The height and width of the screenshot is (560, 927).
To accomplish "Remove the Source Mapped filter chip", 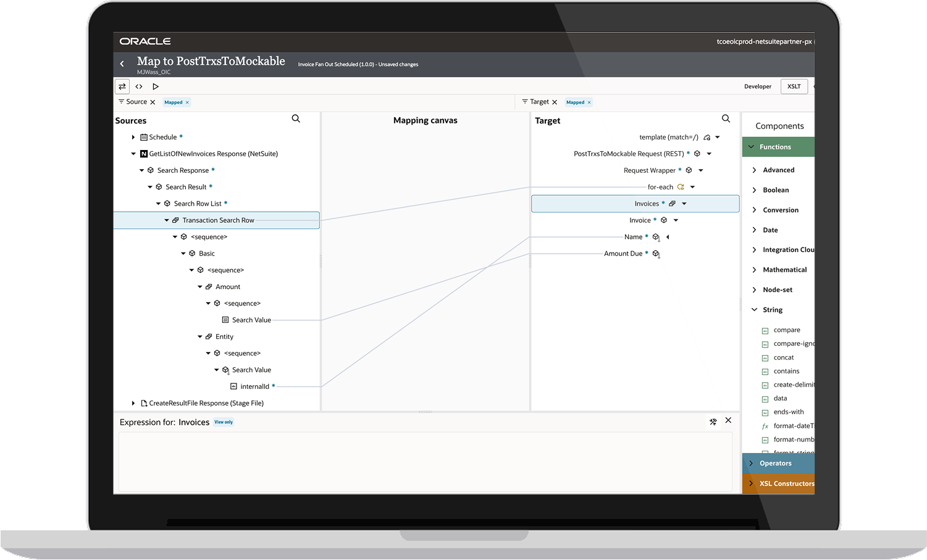I will pos(187,102).
